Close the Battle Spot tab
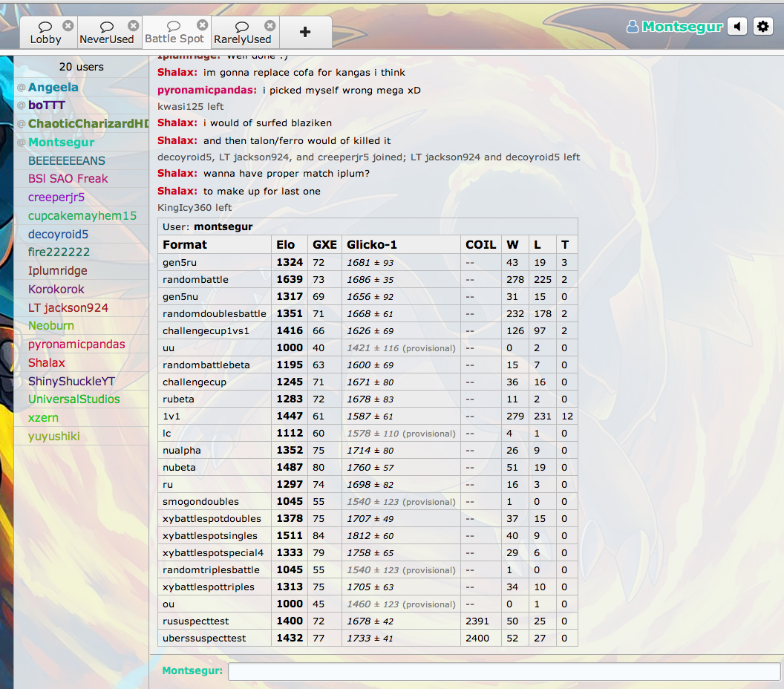This screenshot has height=689, width=784. tap(202, 25)
